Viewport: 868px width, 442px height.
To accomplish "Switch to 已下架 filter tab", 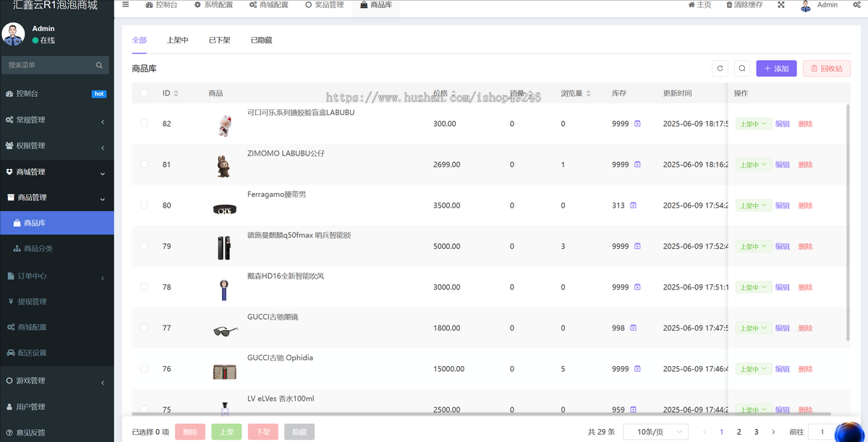I will coord(219,41).
